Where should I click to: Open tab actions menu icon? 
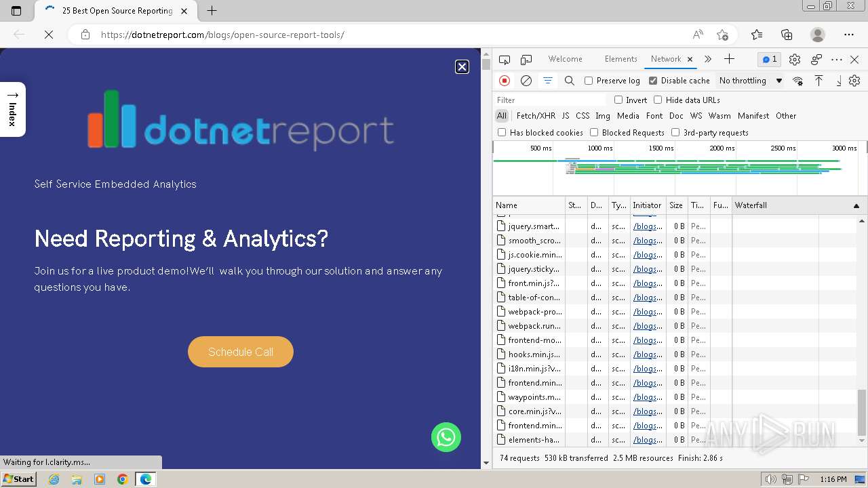pyautogui.click(x=16, y=11)
